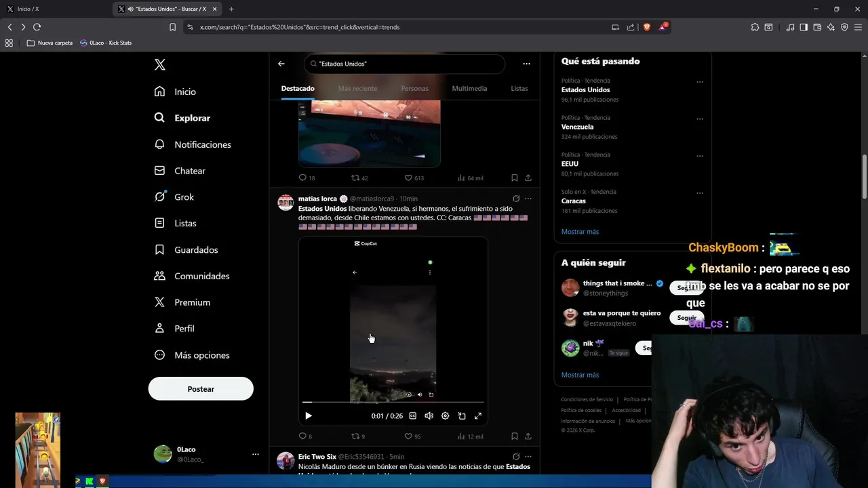Screen dimensions: 868x488
Task: Go to Inicio in the sidebar
Action: (x=175, y=91)
